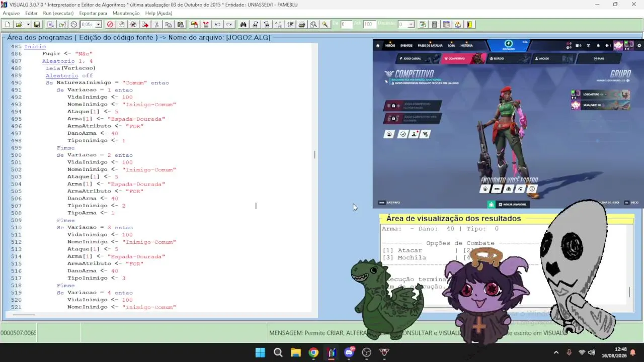Click the random range start field showing 0
Image resolution: width=644 pixels, height=362 pixels.
pos(347,24)
